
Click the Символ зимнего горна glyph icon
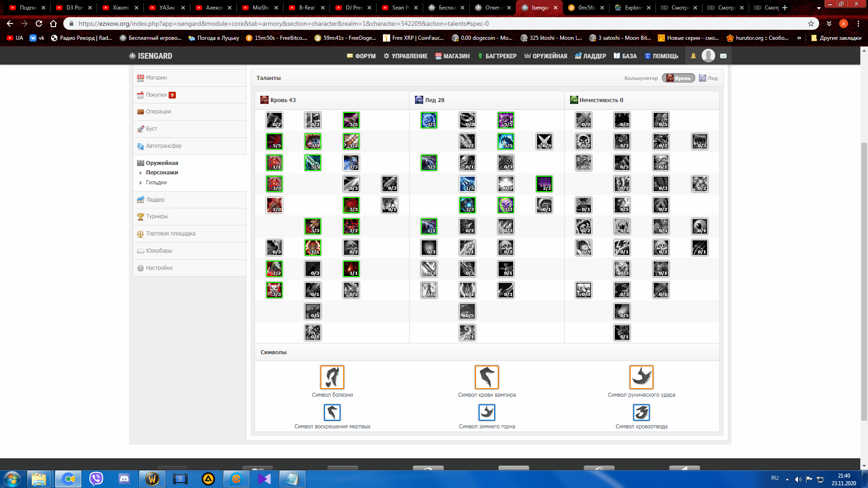pos(486,412)
